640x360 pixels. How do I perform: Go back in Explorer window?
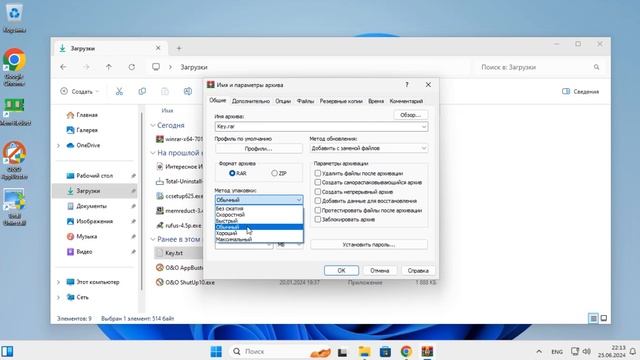click(x=63, y=67)
